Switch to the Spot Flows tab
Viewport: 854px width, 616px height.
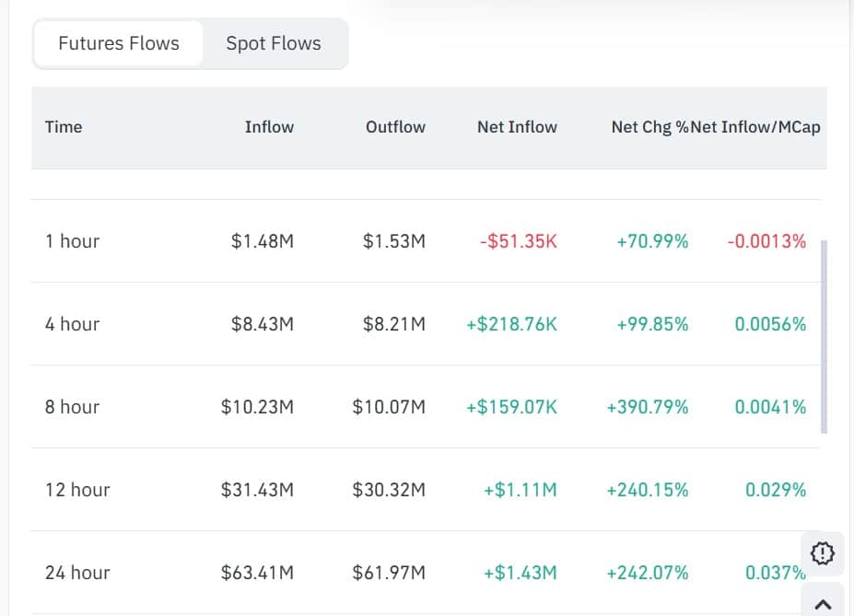click(273, 42)
